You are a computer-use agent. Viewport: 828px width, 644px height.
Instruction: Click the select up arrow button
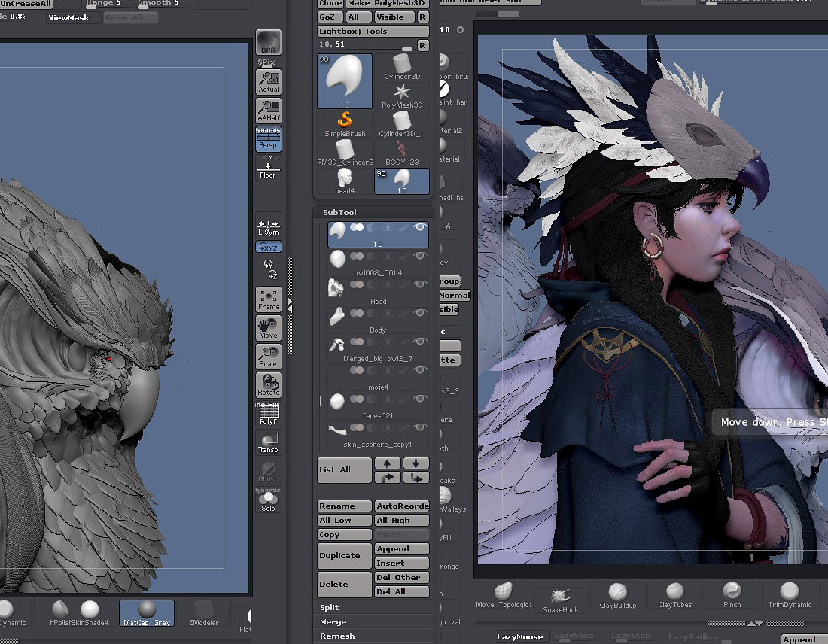[388, 463]
